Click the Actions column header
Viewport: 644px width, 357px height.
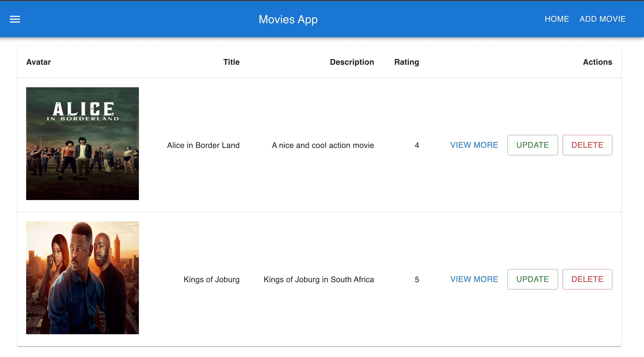click(x=598, y=62)
